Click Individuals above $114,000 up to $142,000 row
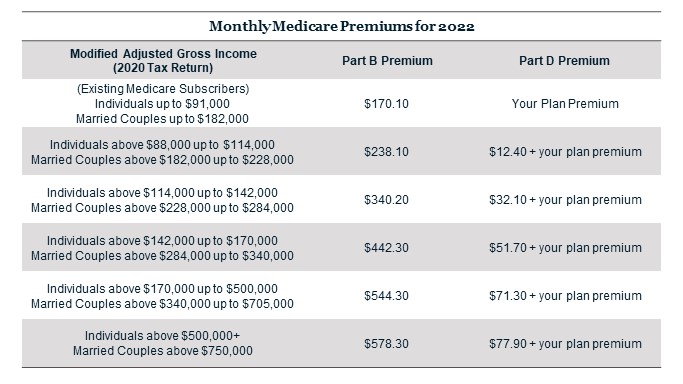 pos(162,192)
